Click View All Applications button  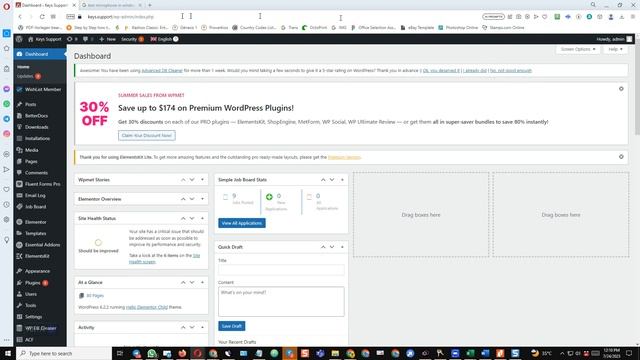click(x=242, y=223)
